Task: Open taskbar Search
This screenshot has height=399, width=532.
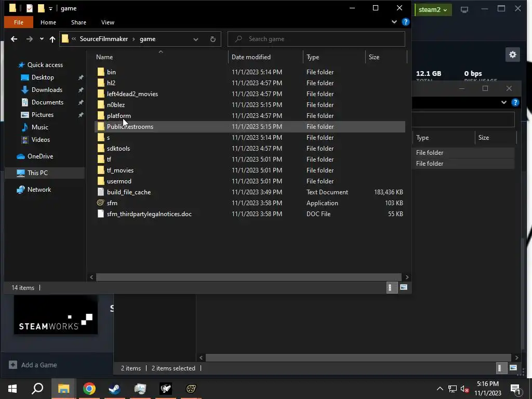Action: pyautogui.click(x=37, y=389)
